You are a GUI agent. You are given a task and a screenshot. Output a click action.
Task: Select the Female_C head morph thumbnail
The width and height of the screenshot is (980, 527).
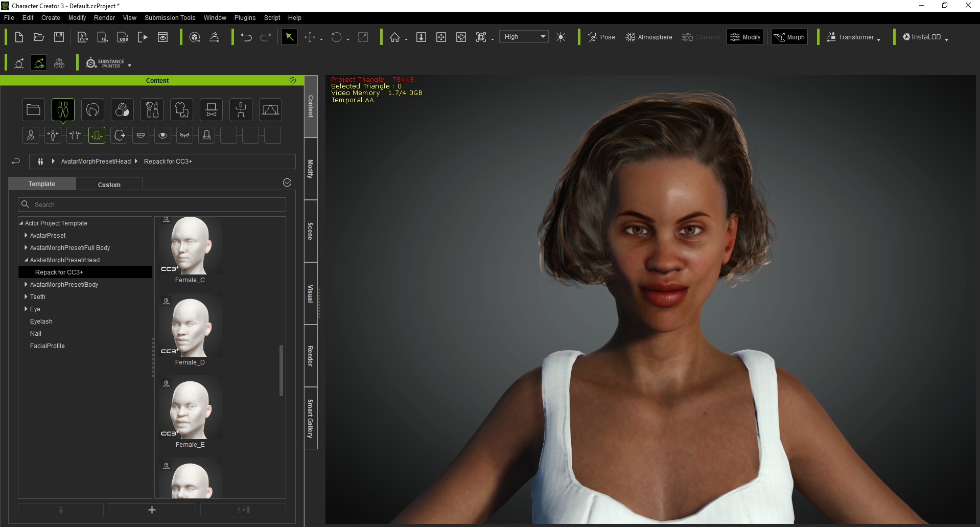tap(190, 246)
